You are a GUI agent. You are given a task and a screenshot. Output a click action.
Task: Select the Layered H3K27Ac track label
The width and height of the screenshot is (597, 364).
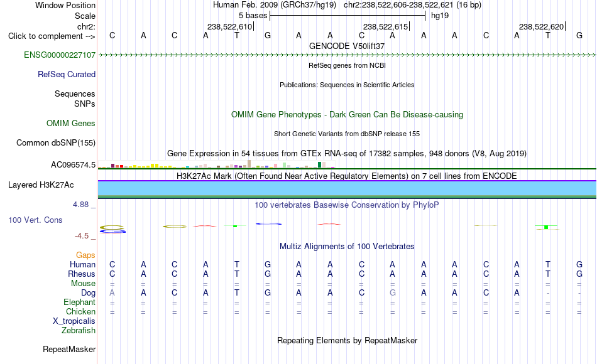click(x=41, y=185)
